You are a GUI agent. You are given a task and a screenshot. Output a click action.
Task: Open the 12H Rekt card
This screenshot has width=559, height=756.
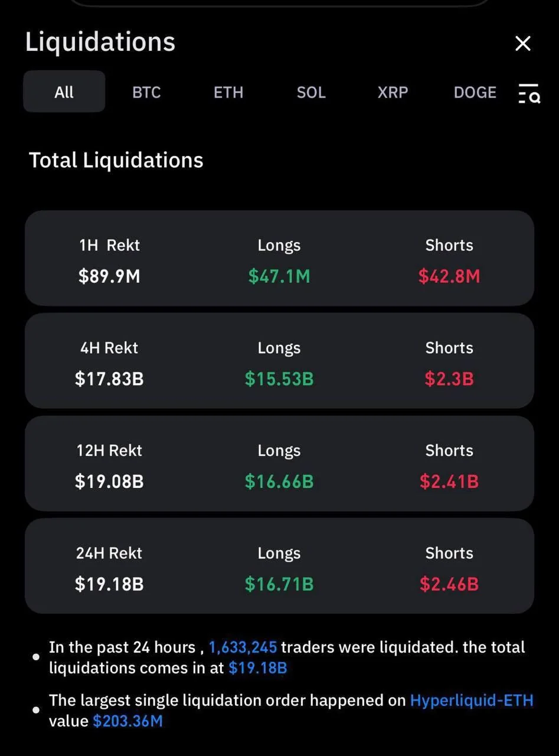click(x=279, y=464)
